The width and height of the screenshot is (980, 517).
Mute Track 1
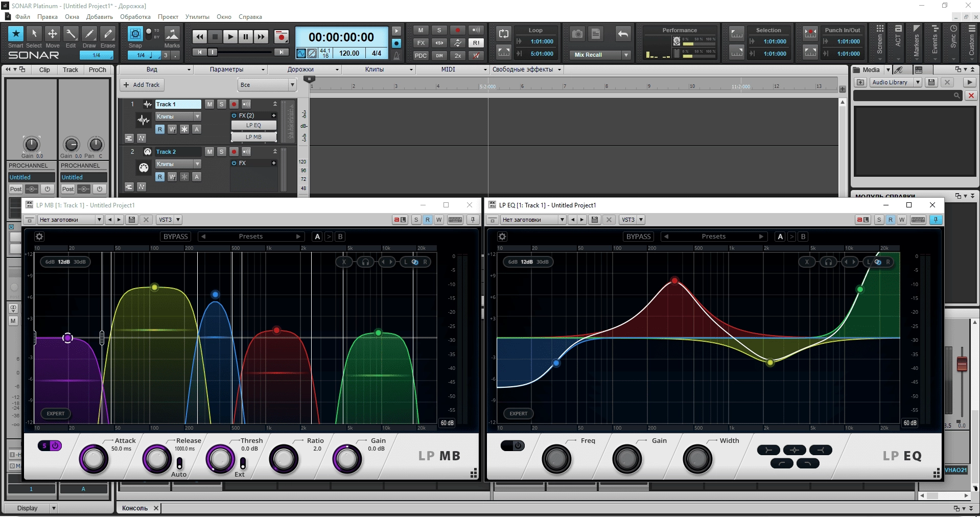[x=209, y=104]
